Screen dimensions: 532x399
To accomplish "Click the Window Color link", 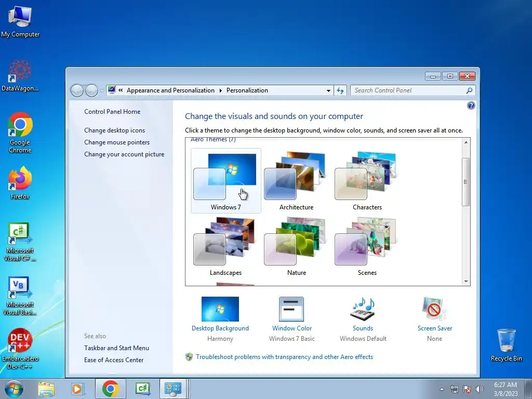I will coord(292,328).
